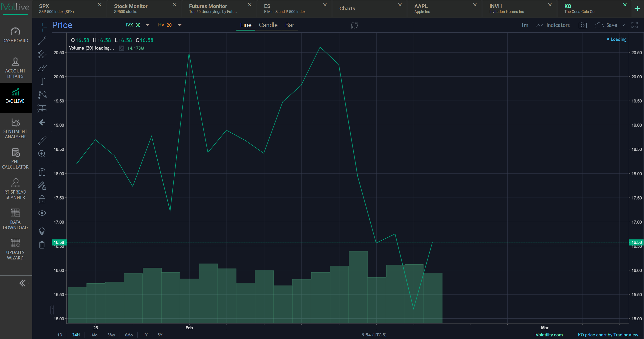Toggle stay-in-drawing-mode pencil lock
Screen dimensions: 644x339
point(42,186)
